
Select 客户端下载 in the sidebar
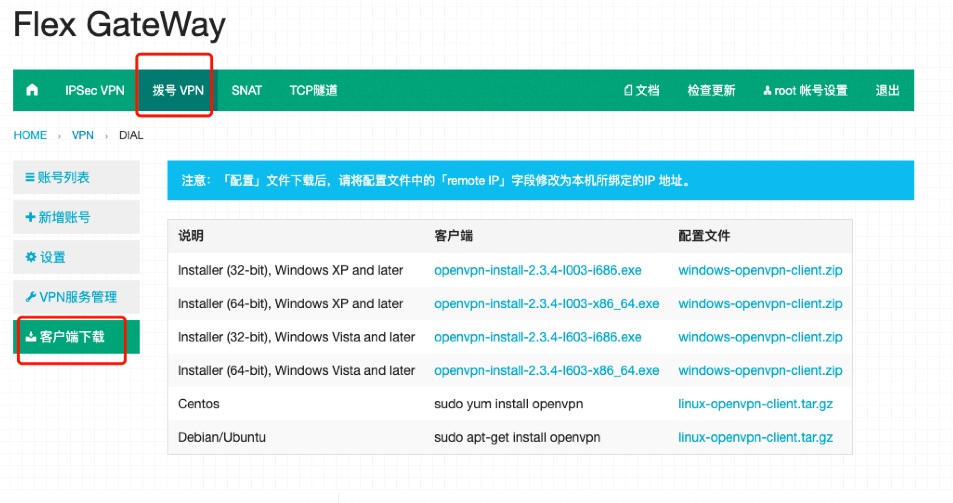click(77, 337)
